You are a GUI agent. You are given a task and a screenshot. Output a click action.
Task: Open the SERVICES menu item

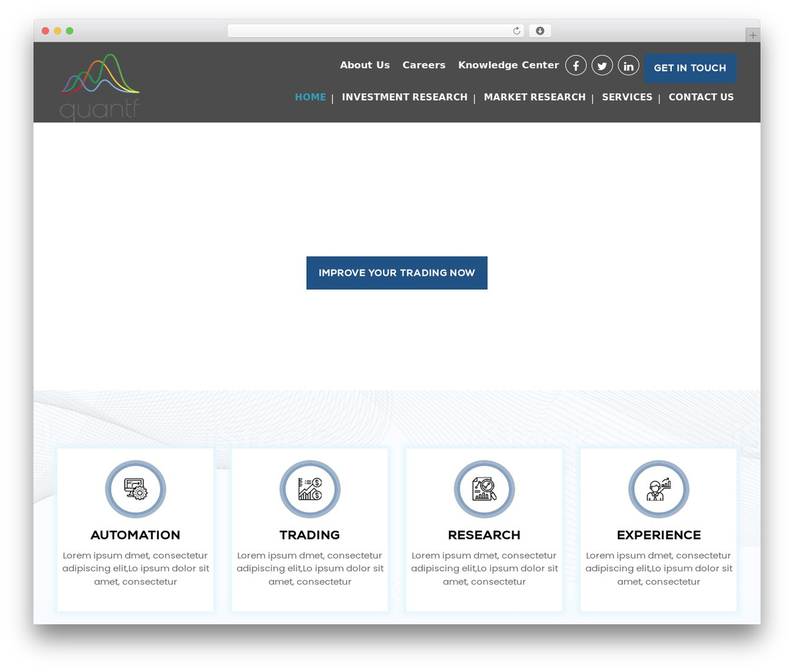click(x=627, y=97)
